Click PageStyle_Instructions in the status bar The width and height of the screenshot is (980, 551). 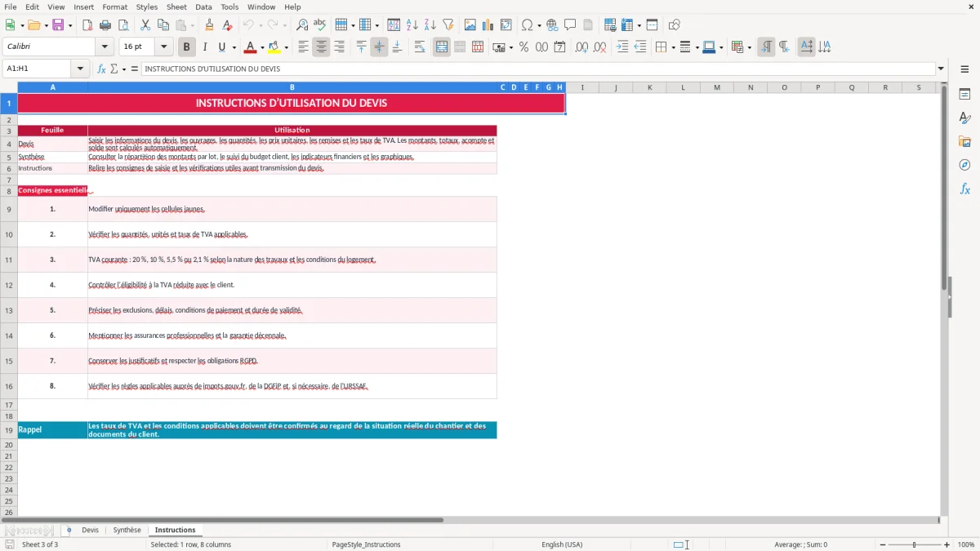coord(366,544)
